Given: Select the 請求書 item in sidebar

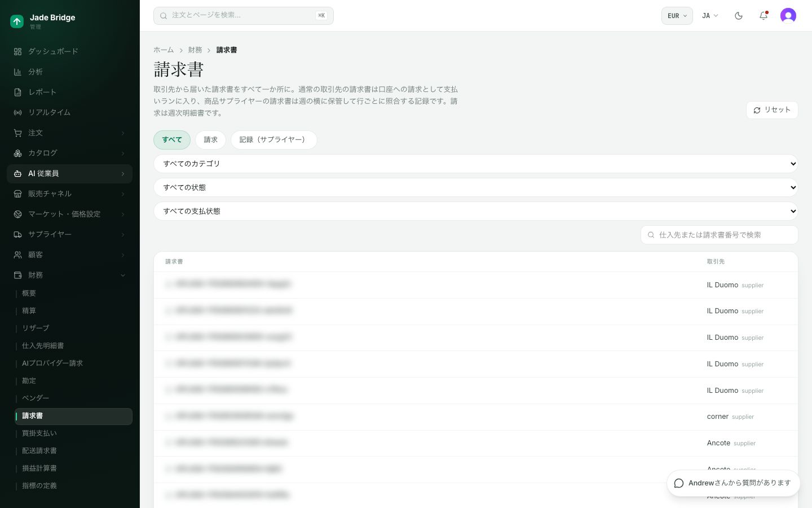Looking at the screenshot, I should point(74,416).
